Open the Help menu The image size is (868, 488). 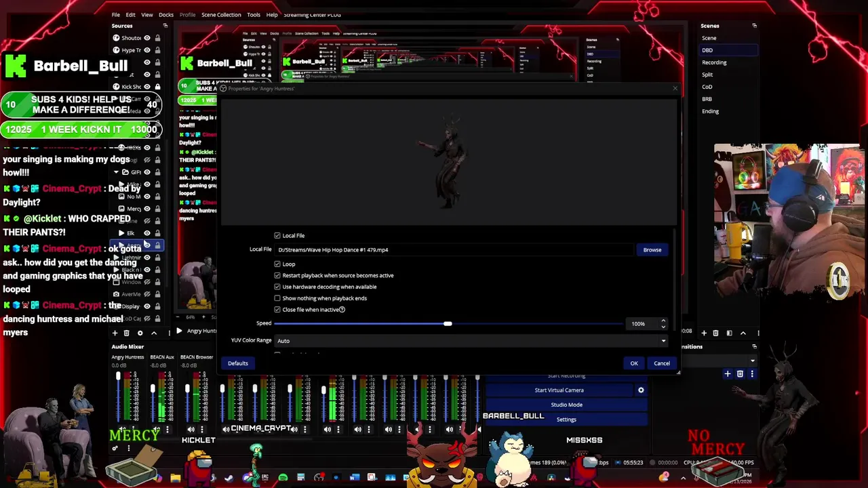tap(272, 15)
